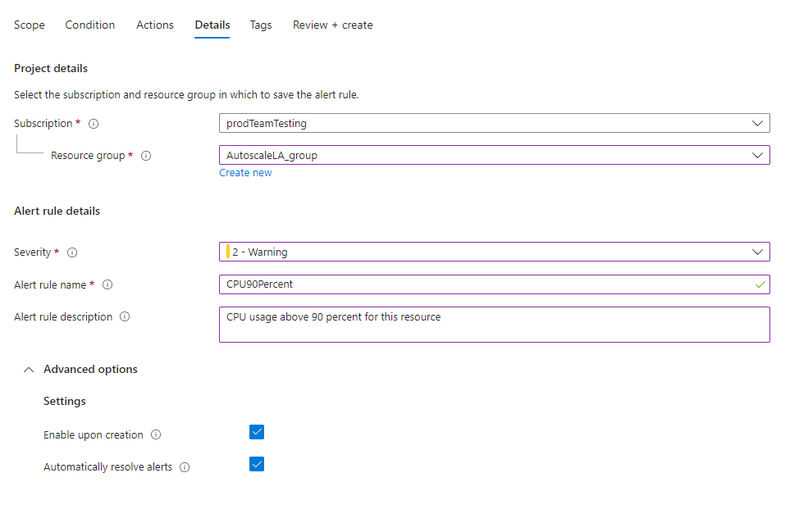
Task: Click the Severity info icon
Action: click(72, 252)
